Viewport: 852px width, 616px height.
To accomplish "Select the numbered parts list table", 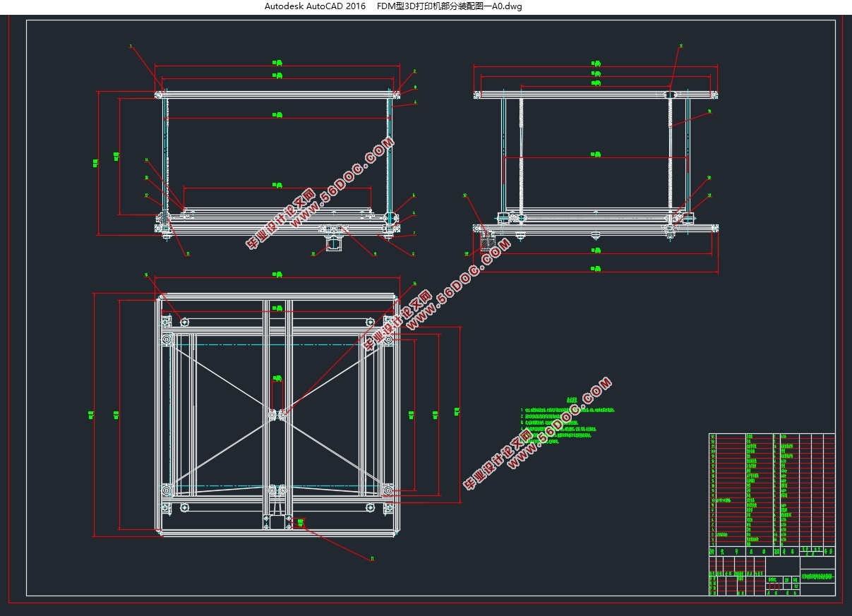I will (772, 495).
